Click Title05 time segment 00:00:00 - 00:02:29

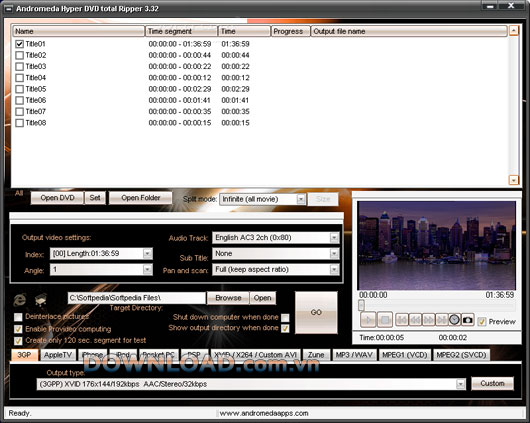point(180,89)
